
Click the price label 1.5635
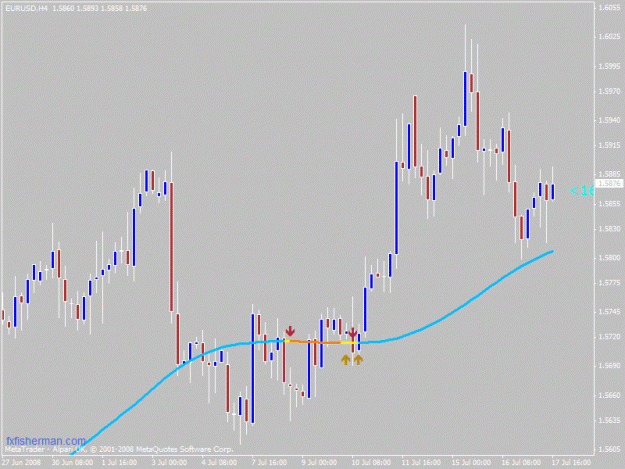609,420
